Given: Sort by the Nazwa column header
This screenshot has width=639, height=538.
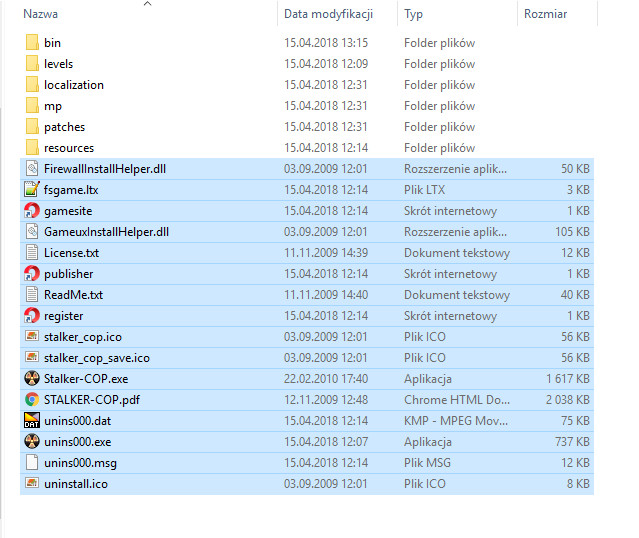Looking at the screenshot, I should pyautogui.click(x=40, y=14).
